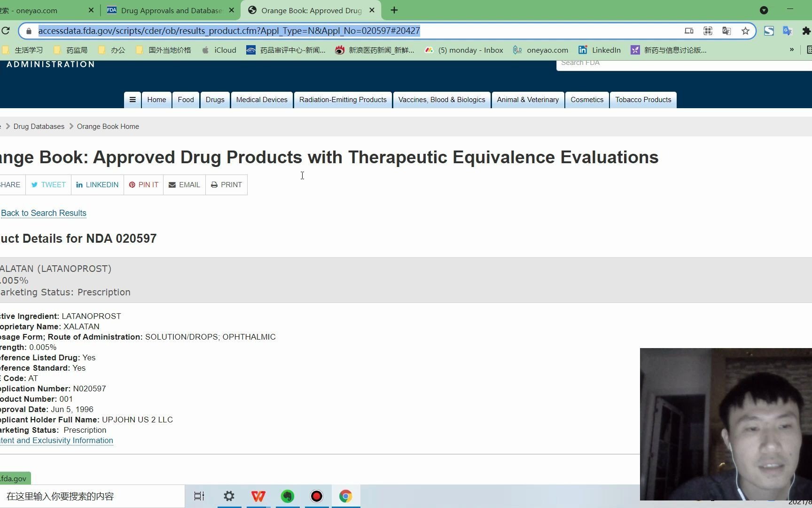
Task: Go to Orange Book Home breadcrumb
Action: 108,127
